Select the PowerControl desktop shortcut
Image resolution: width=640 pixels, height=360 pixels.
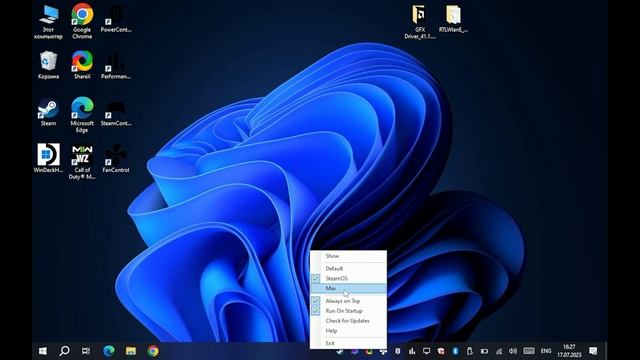(116, 19)
